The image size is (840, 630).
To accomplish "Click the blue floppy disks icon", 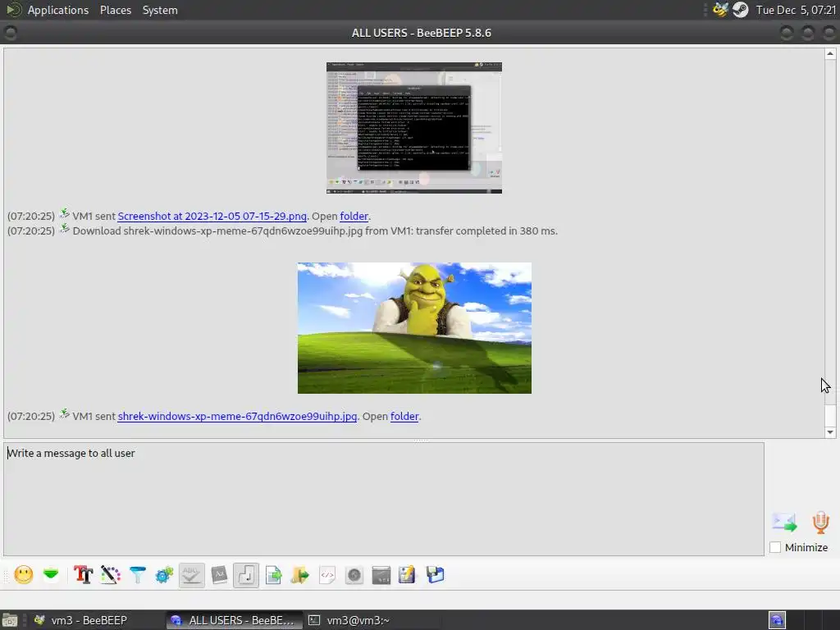I will coord(435,575).
